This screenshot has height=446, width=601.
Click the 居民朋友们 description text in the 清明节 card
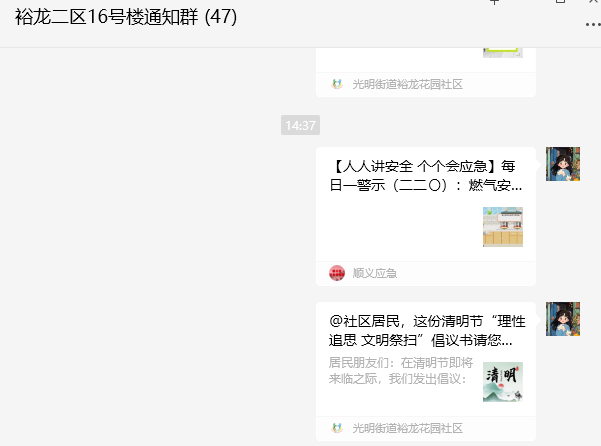pos(401,371)
